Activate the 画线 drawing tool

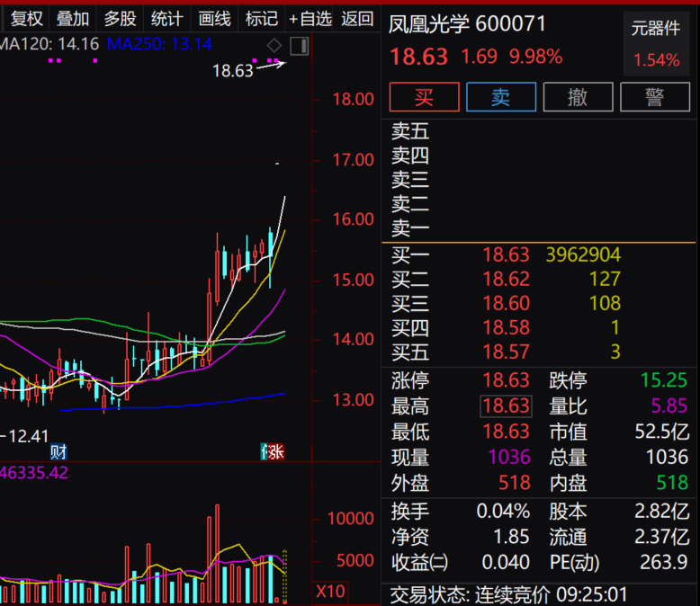coord(214,18)
